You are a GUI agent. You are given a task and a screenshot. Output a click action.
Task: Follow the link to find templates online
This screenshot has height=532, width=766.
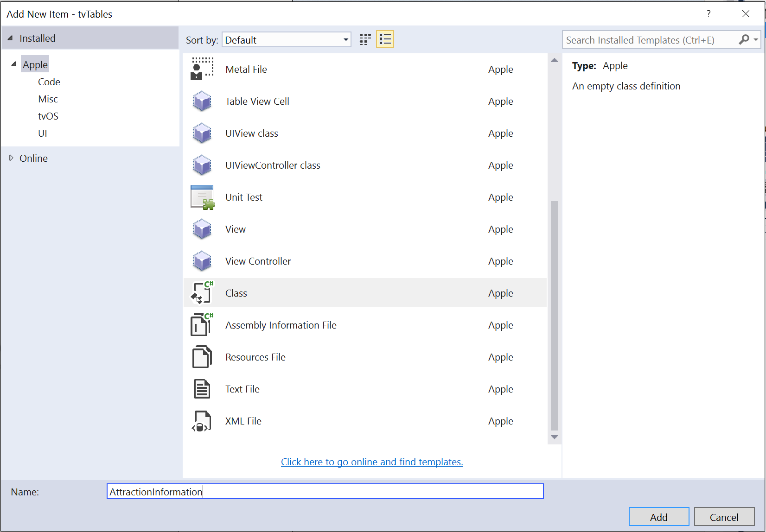[371, 462]
